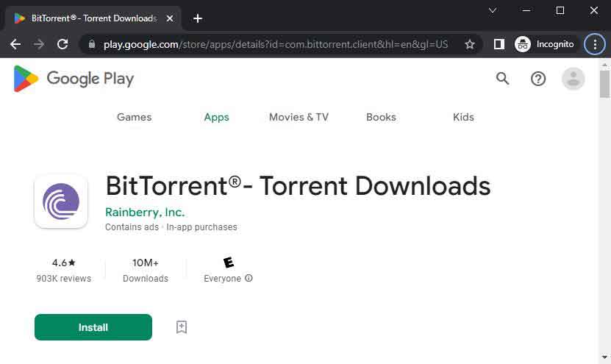Click the scrollbar down arrow
Viewport: 611px width, 364px height.
click(604, 357)
